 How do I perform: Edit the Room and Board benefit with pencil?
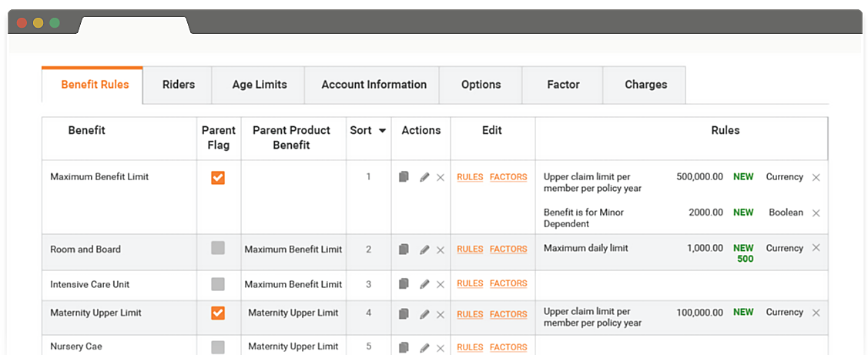pos(424,250)
